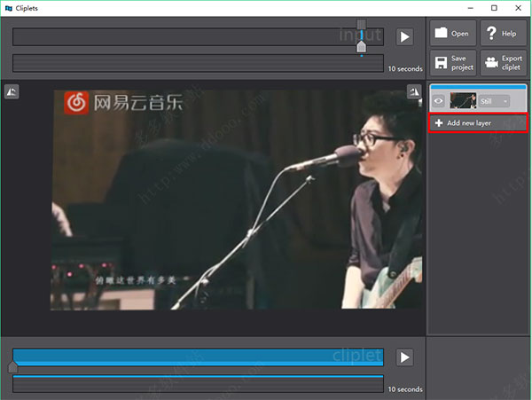The width and height of the screenshot is (532, 400).
Task: Play the cliplet timeline
Action: pyautogui.click(x=405, y=357)
